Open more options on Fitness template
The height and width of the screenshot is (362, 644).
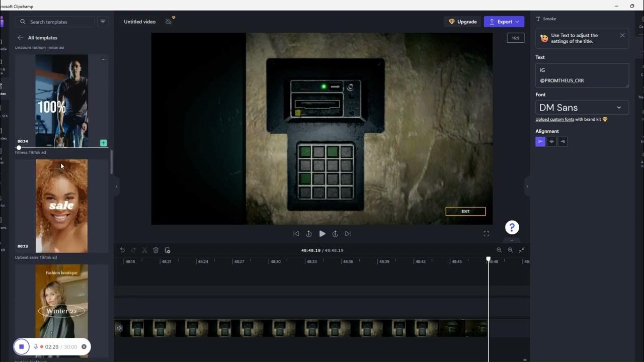tap(103, 59)
